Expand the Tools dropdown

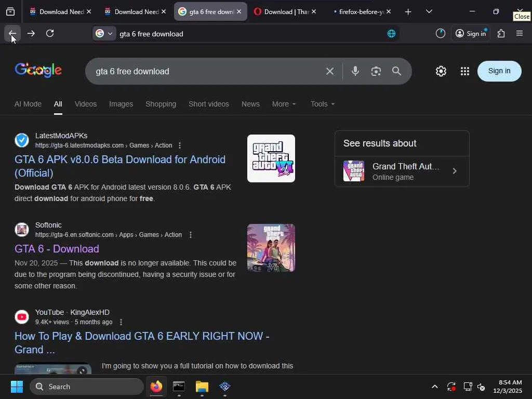pyautogui.click(x=323, y=104)
